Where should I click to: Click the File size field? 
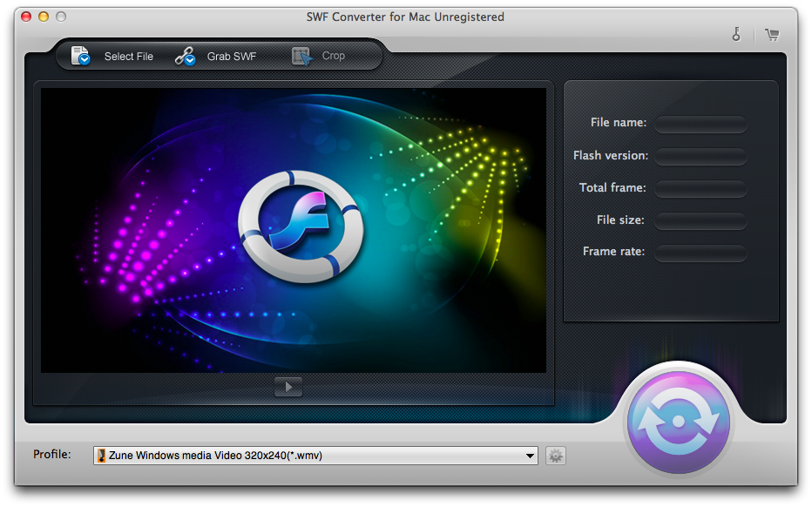pos(700,220)
